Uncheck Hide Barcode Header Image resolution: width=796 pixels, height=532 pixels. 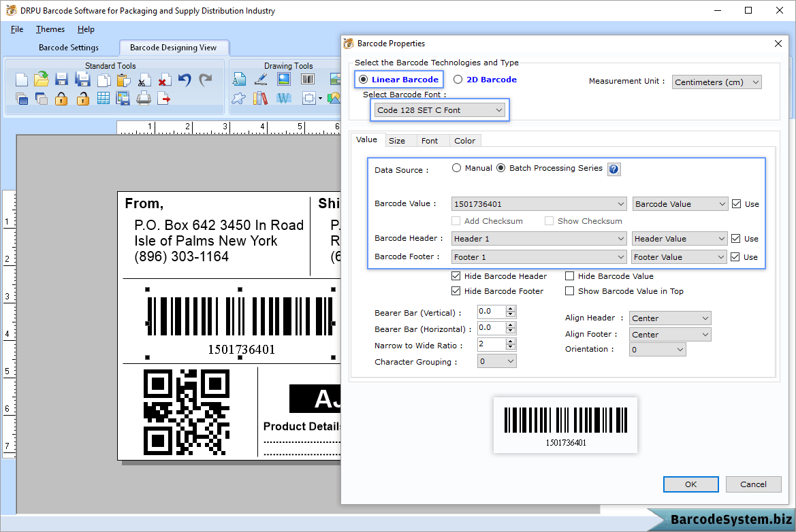click(456, 276)
